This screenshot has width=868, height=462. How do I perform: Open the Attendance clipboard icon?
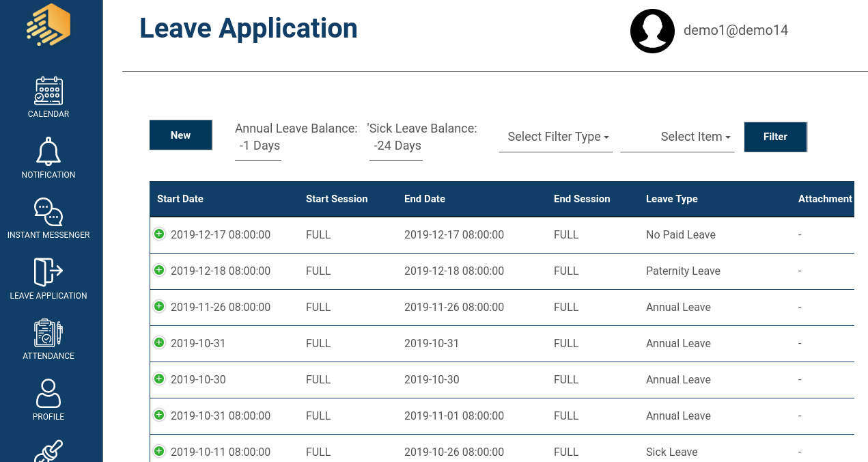48,333
